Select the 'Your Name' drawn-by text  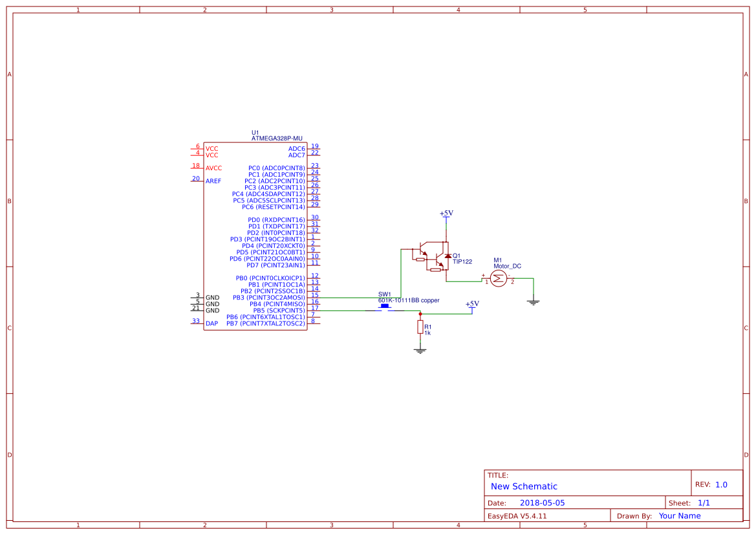(x=678, y=516)
